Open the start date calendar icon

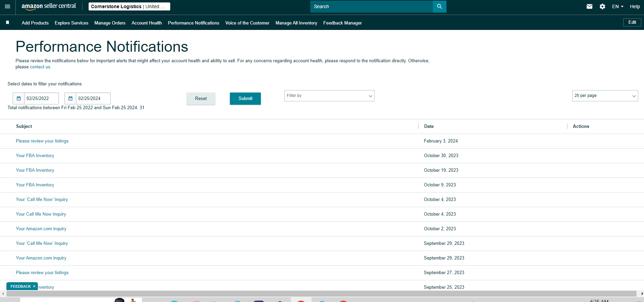[19, 98]
